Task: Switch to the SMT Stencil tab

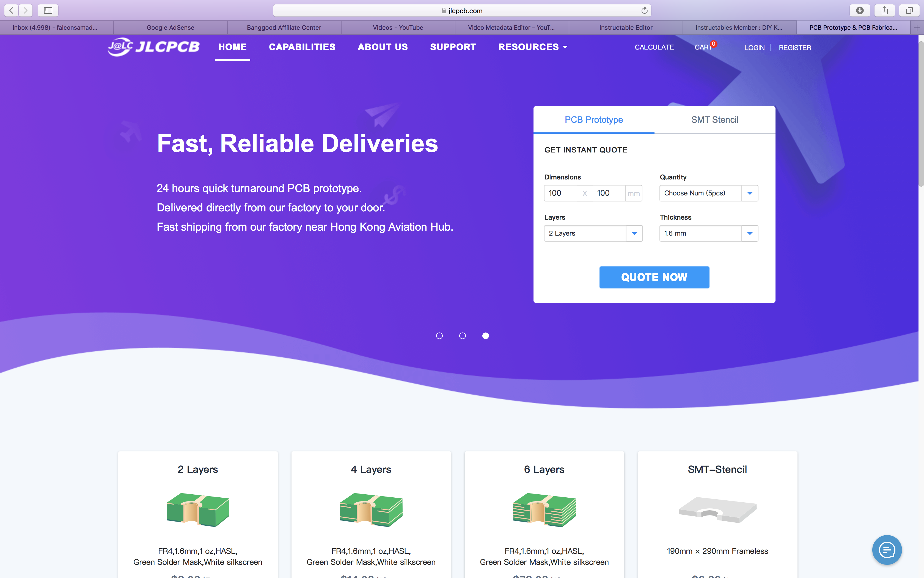Action: (x=715, y=120)
